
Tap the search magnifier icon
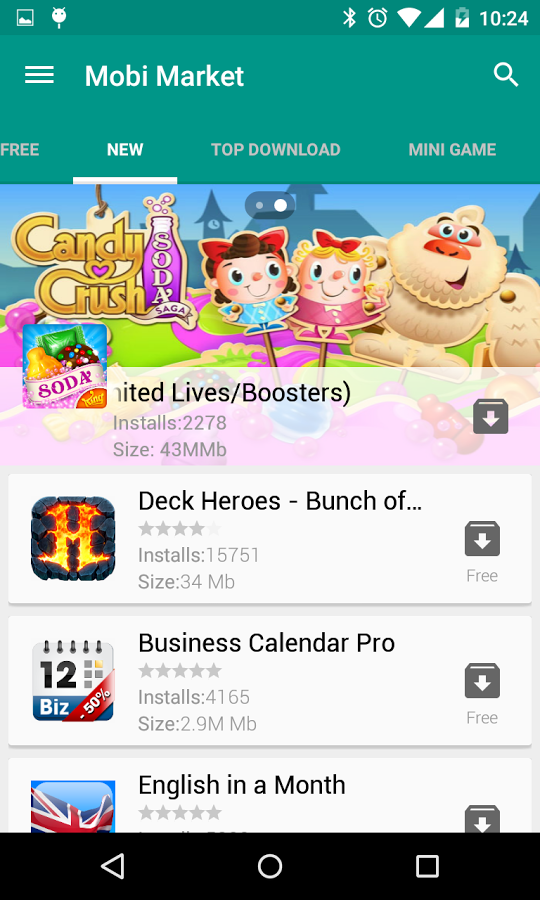pos(506,75)
